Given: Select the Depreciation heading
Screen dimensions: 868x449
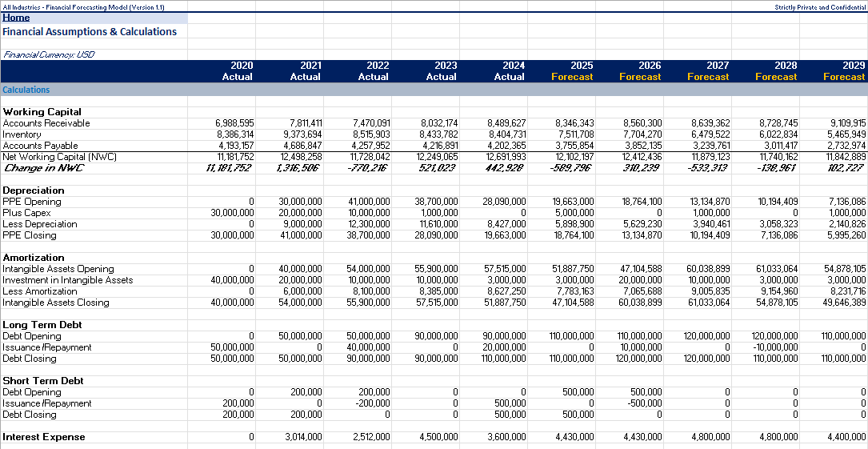Looking at the screenshot, I should click(34, 190).
